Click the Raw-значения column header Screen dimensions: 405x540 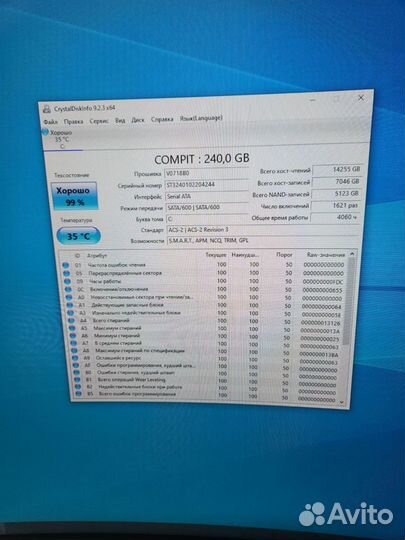(326, 255)
